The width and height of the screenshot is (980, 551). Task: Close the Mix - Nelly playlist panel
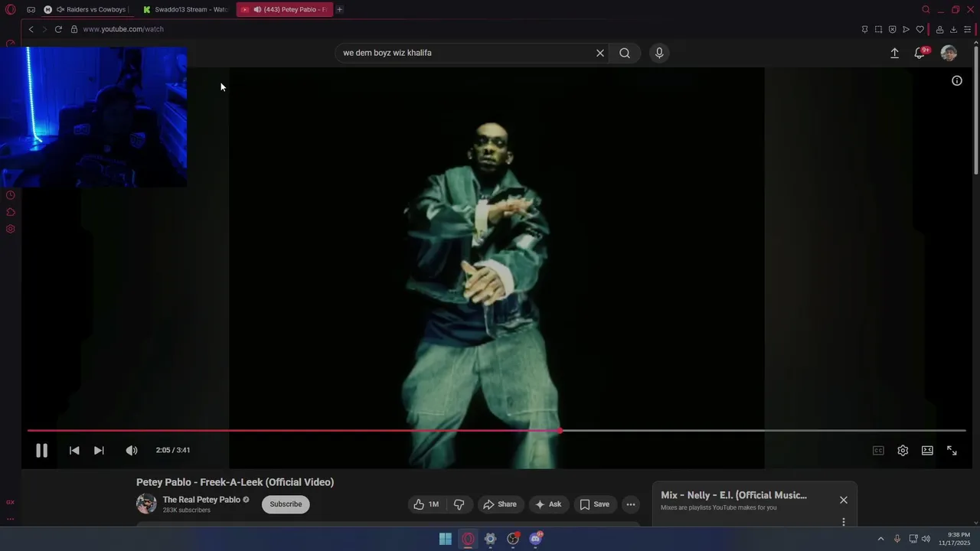tap(843, 500)
